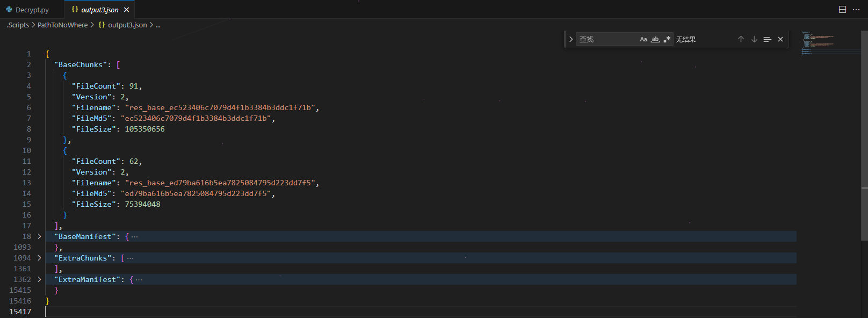Viewport: 868px width, 318px height.
Task: Enable regular expression search toggle
Action: click(x=667, y=39)
